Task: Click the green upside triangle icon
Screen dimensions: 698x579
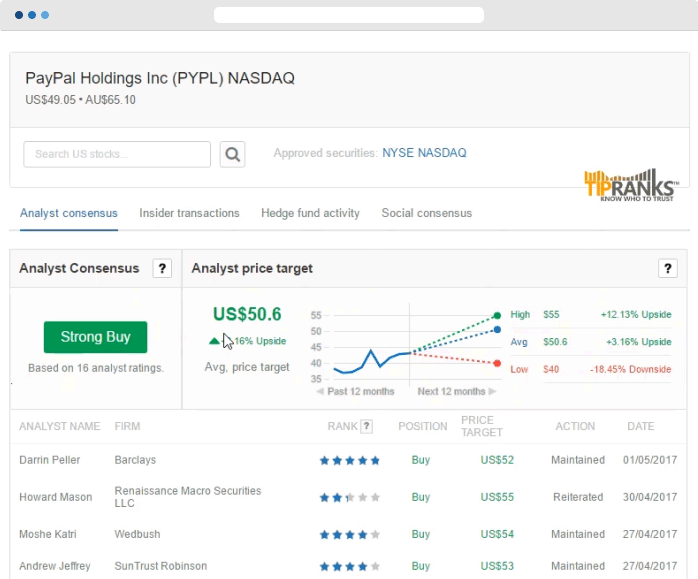Action: (x=214, y=341)
